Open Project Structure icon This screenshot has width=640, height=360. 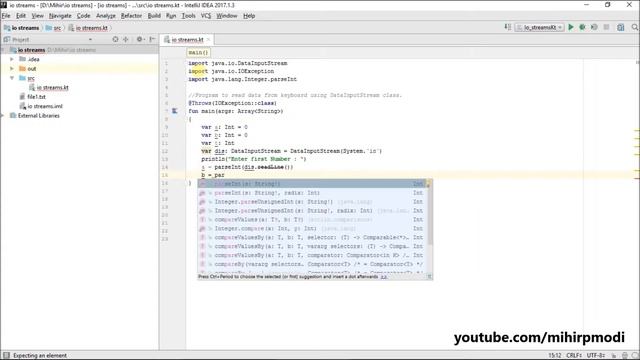point(621,27)
